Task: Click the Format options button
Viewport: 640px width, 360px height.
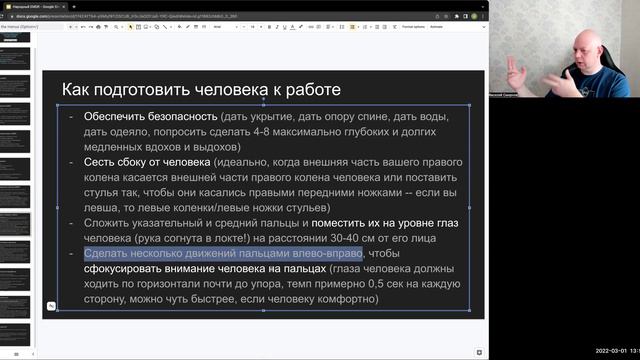Action: [413, 27]
